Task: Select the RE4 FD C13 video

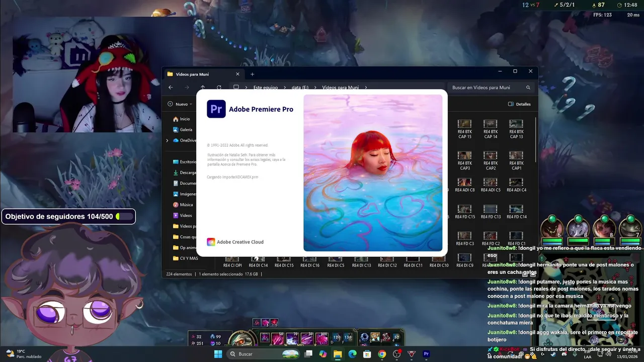Action: click(491, 212)
